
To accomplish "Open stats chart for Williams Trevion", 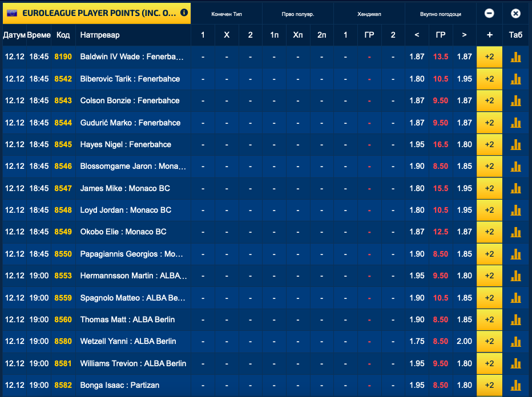I will click(x=515, y=363).
